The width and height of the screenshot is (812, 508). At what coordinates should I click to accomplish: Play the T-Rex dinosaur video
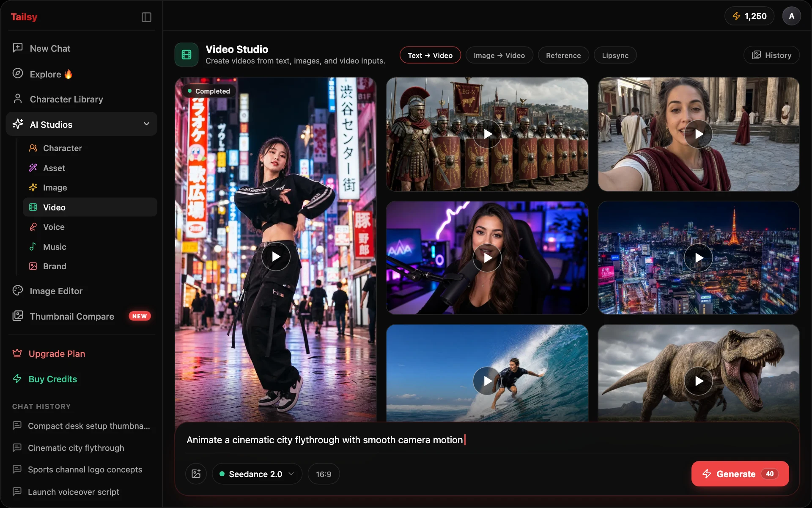pos(698,381)
